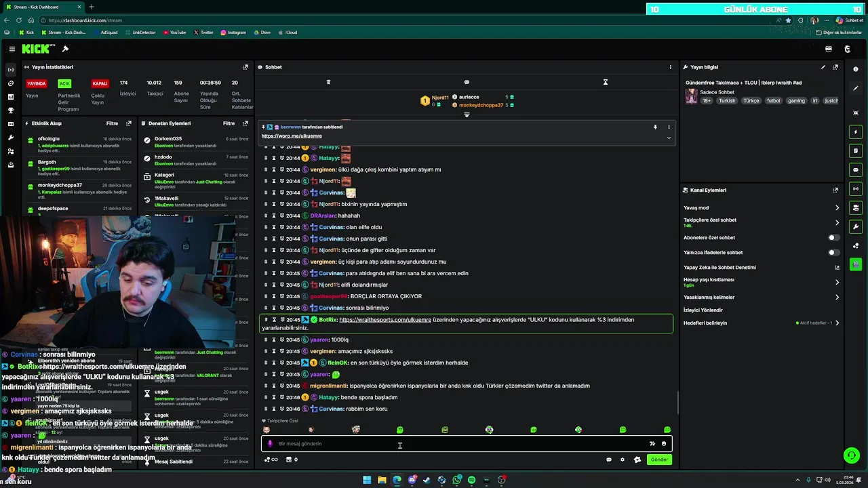The width and height of the screenshot is (868, 488).
Task: Click the KAPALI multistream badge
Action: click(100, 83)
